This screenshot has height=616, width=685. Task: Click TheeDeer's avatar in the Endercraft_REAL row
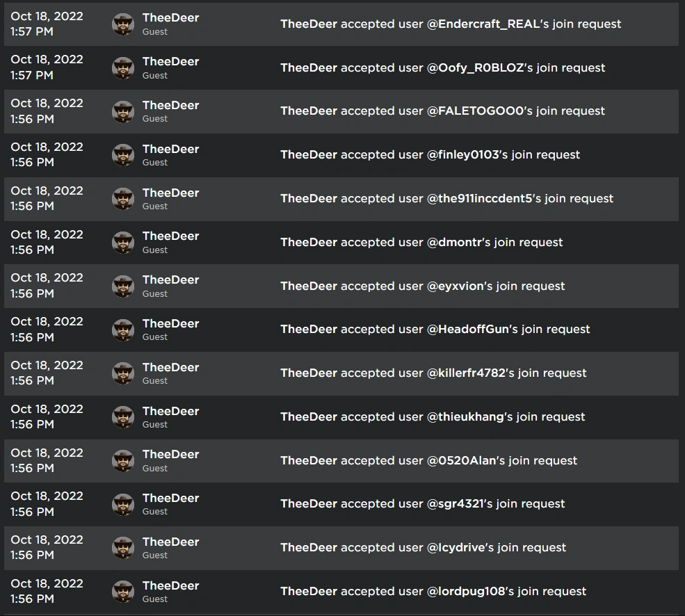coord(123,24)
